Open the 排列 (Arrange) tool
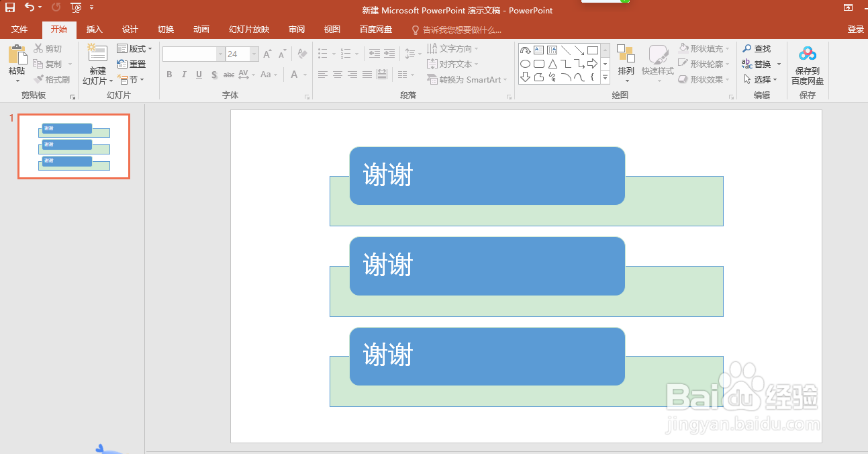Image resolution: width=868 pixels, height=454 pixels. (626, 64)
